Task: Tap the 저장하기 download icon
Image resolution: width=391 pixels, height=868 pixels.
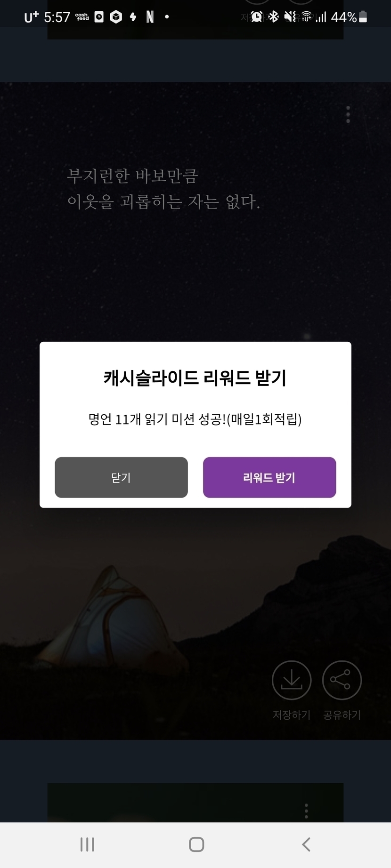Action: tap(292, 680)
